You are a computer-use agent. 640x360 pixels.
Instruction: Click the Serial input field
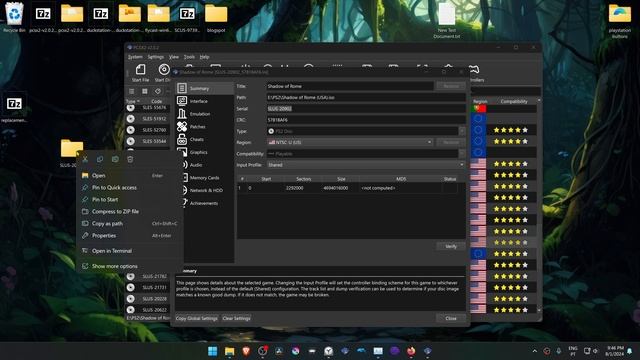coord(366,109)
